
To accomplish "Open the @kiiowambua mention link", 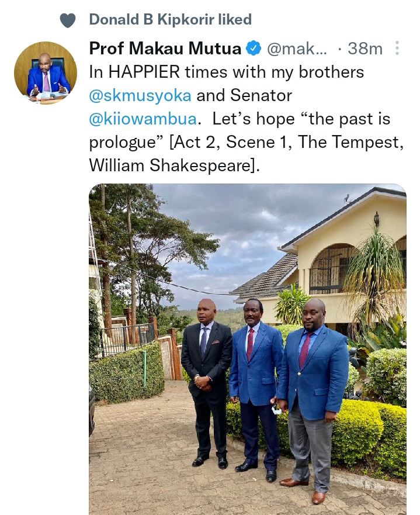I will [143, 119].
